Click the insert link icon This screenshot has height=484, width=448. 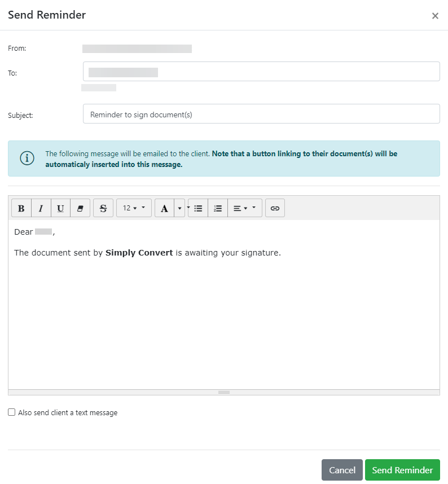pos(275,208)
